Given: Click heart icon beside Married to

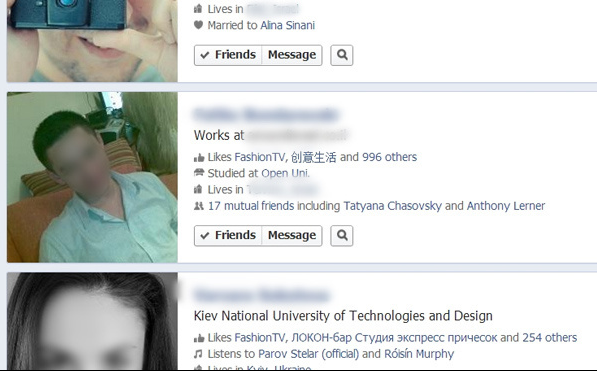Looking at the screenshot, I should coord(198,25).
